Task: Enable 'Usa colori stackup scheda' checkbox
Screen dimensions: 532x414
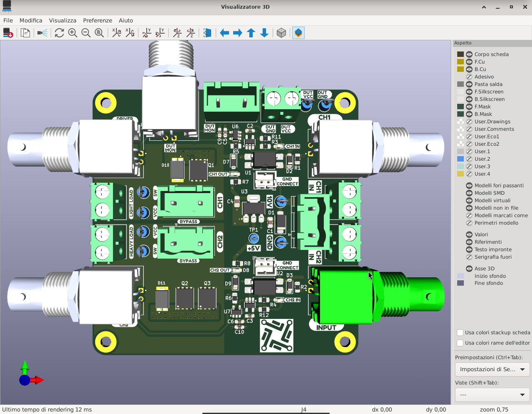Action: [460, 333]
